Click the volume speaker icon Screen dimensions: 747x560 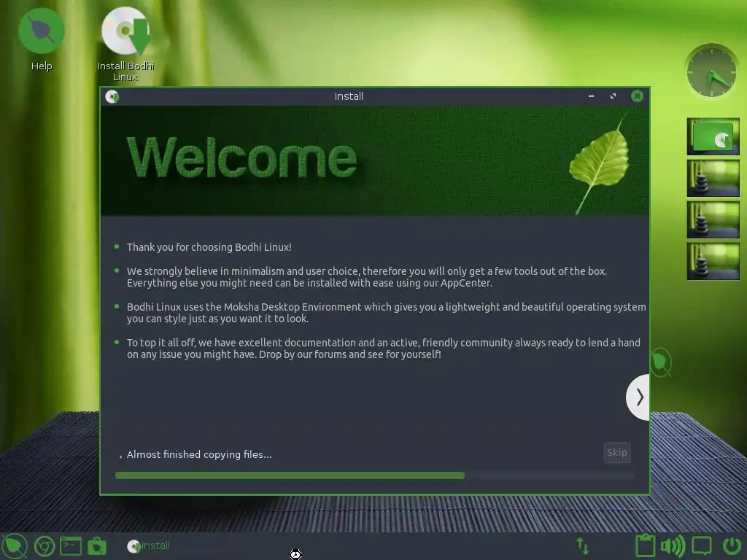(673, 546)
